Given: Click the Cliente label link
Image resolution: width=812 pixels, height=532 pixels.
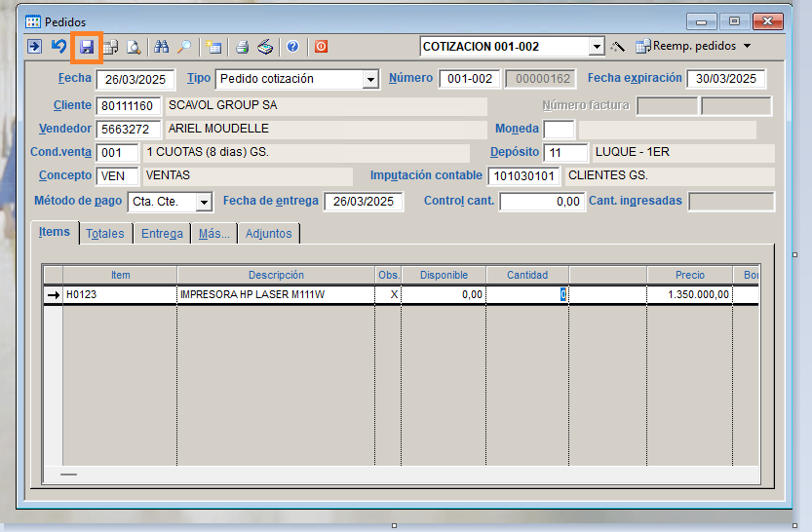Looking at the screenshot, I should pyautogui.click(x=72, y=105).
